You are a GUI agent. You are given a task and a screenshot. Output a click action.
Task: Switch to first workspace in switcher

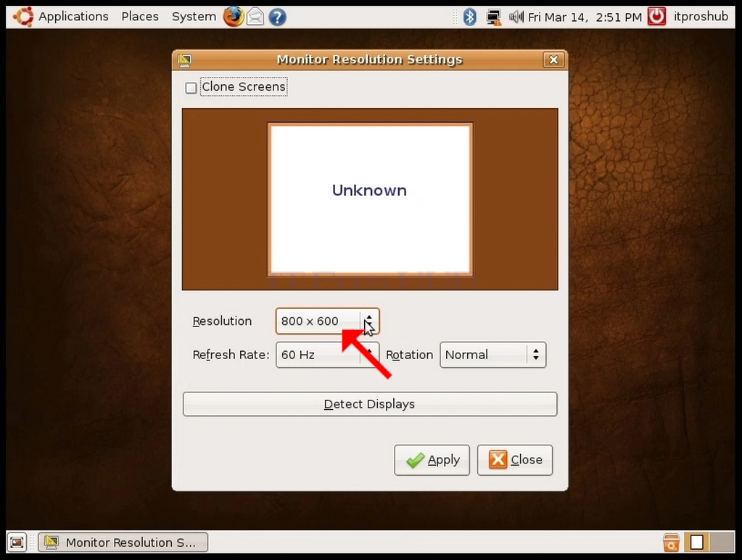(x=696, y=543)
